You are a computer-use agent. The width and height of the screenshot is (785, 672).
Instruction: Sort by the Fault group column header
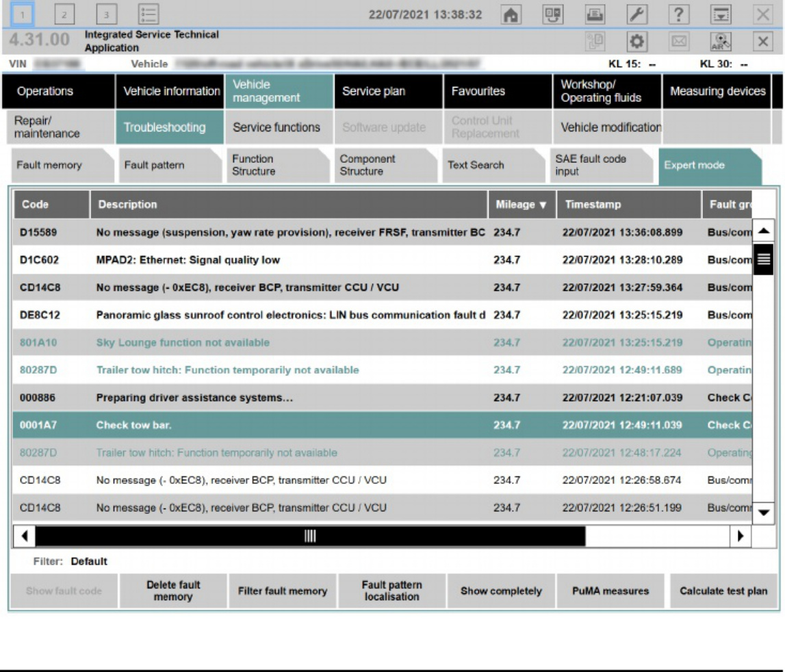pos(727,205)
